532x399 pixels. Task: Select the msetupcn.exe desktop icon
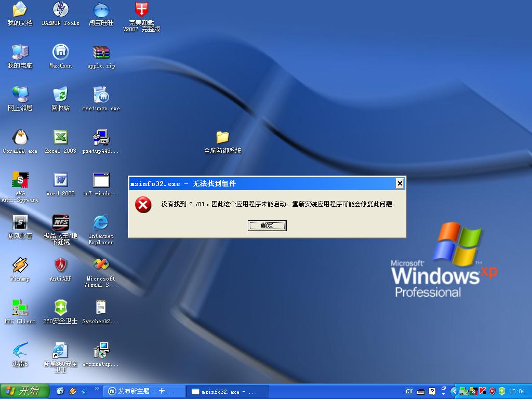(x=101, y=99)
